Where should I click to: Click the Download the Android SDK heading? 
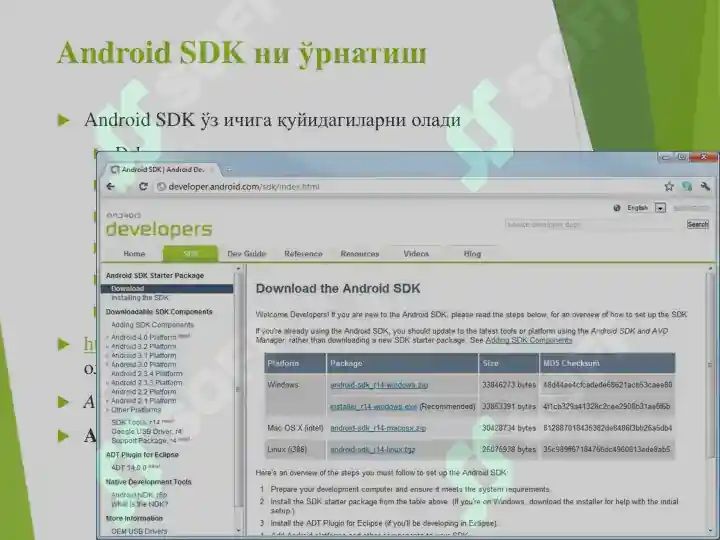point(338,289)
